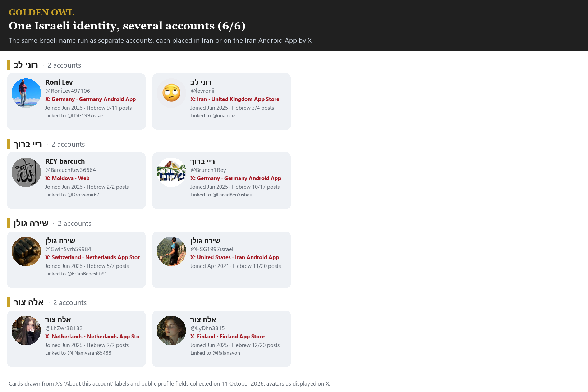Select the fist avatar of @GwlnSyrh59984

pyautogui.click(x=26, y=251)
